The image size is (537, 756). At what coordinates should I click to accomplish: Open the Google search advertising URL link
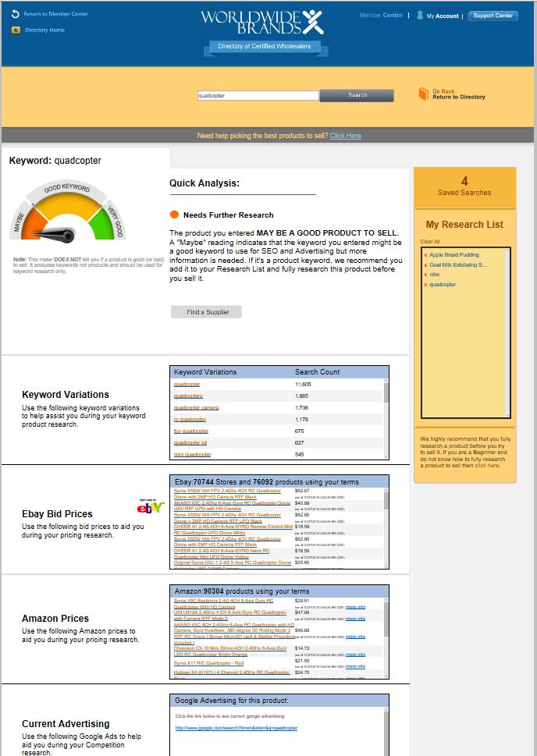coord(236,728)
